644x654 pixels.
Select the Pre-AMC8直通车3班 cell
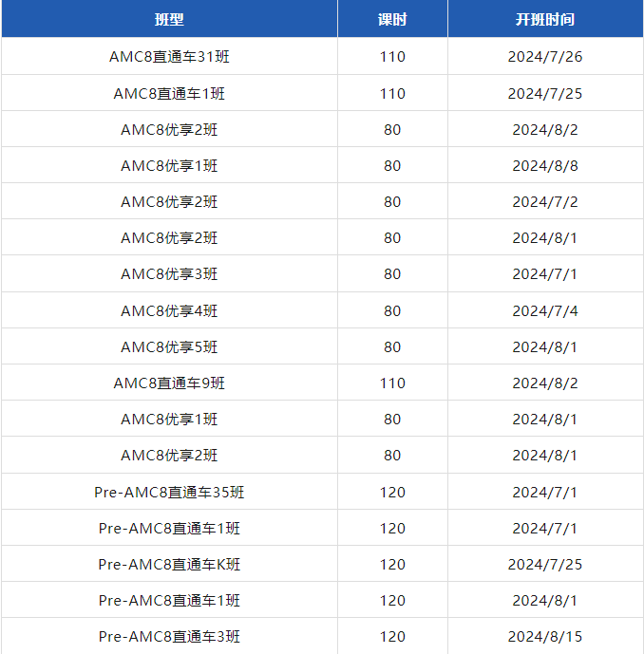coord(169,637)
